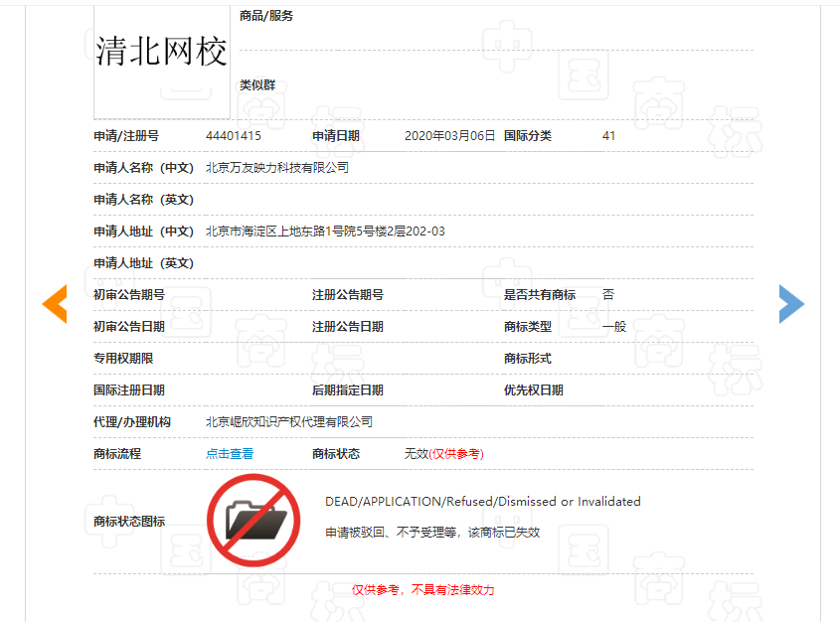840x622 pixels.
Task: Click the 初审公告期号 label
Action: 129,295
